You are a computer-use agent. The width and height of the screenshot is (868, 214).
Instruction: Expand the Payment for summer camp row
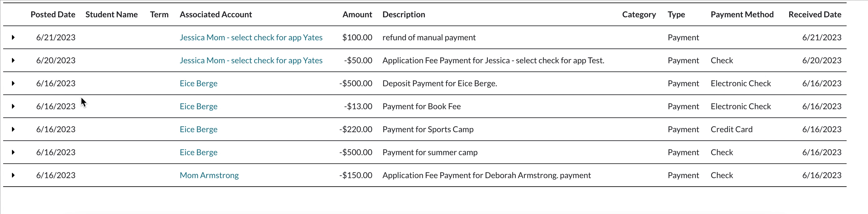tap(13, 152)
